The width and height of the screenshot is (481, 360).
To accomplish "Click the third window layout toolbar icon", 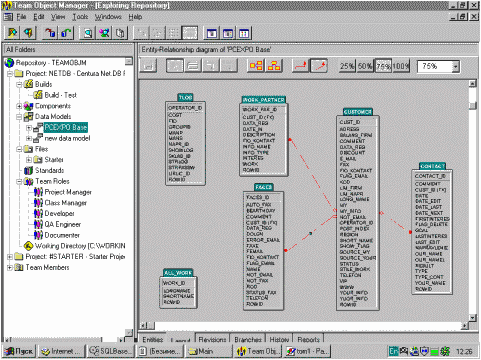I will [244, 33].
